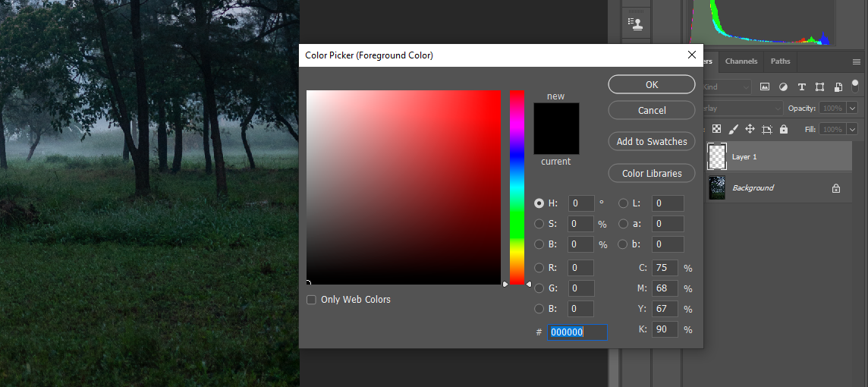The image size is (868, 387).
Task: Filter layers by adjustment layers icon
Action: pyautogui.click(x=783, y=87)
